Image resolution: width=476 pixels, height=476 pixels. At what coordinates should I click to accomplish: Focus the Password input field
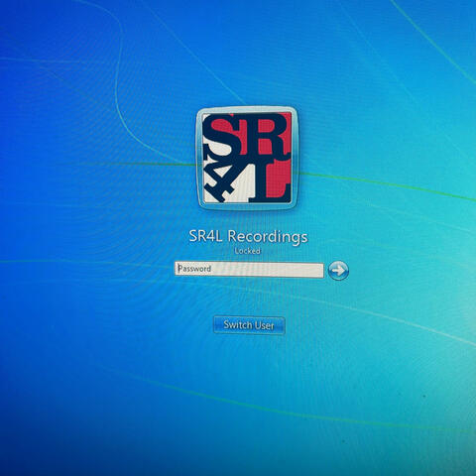(249, 270)
